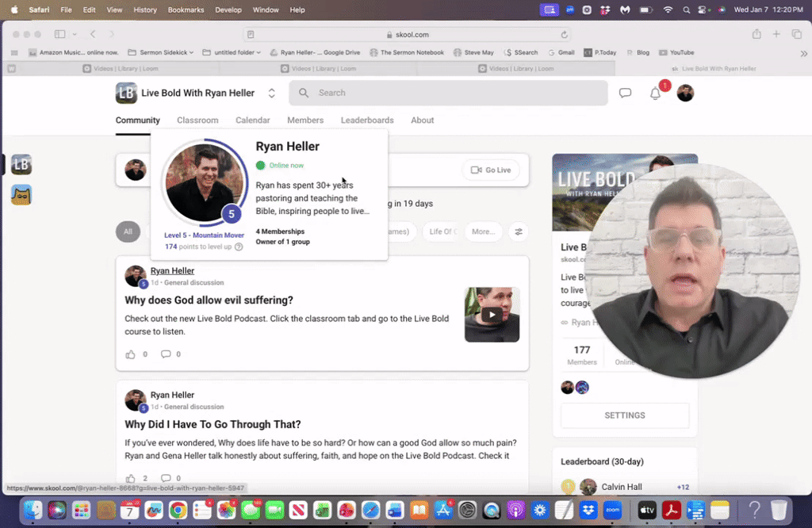This screenshot has height=528, width=812.
Task: Open the feed filter sliders icon
Action: (519, 231)
